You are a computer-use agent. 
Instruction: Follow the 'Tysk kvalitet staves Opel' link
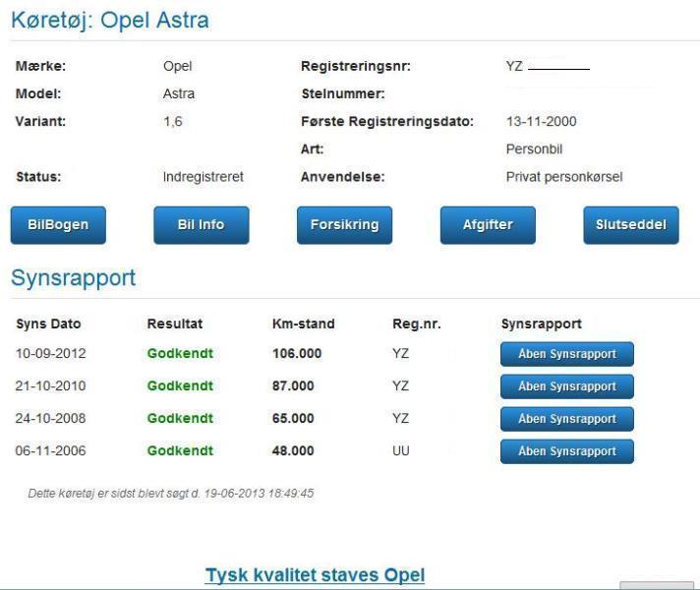point(316,575)
